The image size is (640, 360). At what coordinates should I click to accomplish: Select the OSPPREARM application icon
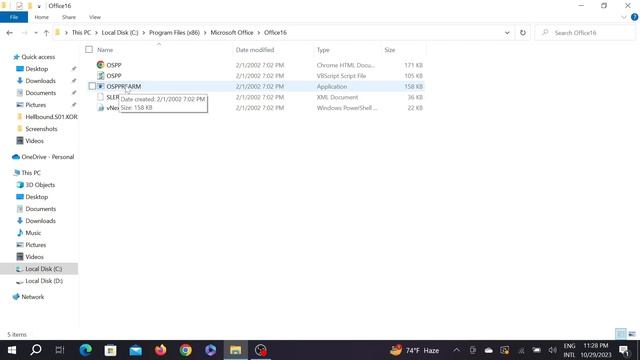point(100,87)
